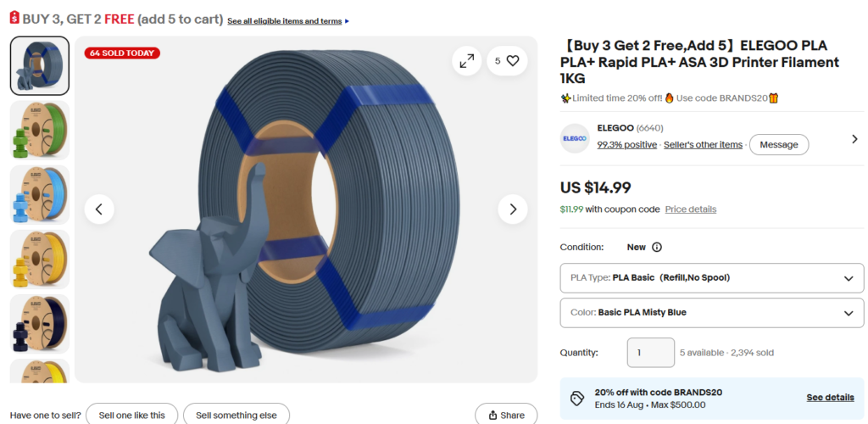Screen dimensions: 868x424
Task: View Seller's other items
Action: pos(703,144)
